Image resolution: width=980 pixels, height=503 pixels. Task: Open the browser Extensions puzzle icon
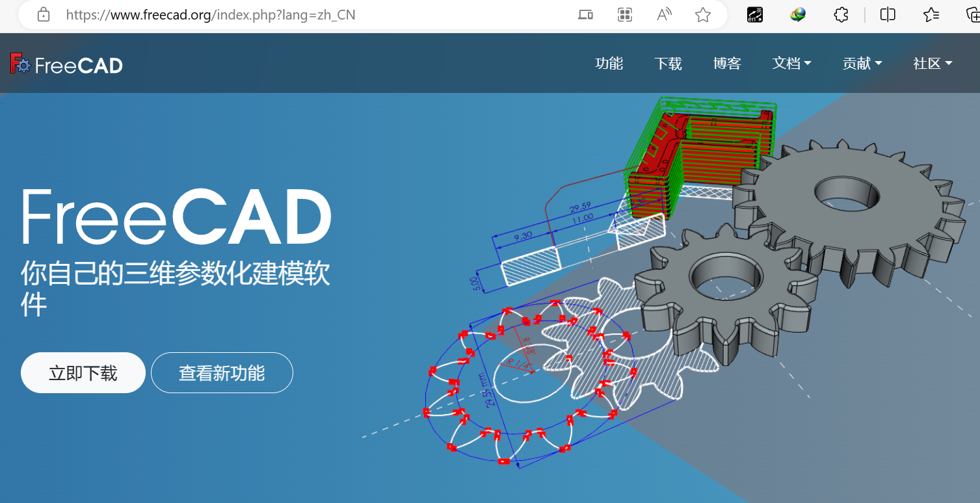[x=841, y=14]
